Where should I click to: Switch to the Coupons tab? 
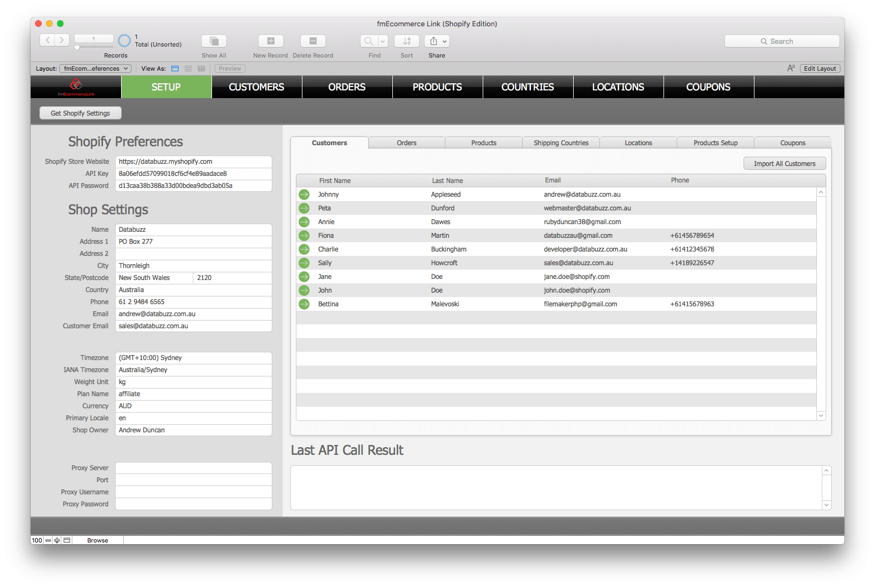793,143
